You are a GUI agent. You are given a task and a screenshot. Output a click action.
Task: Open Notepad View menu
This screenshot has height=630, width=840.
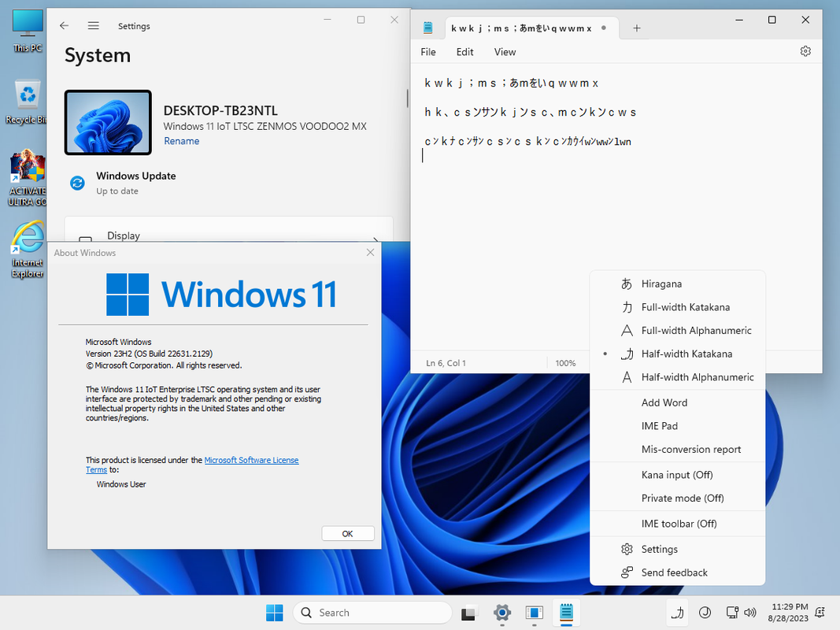pyautogui.click(x=505, y=52)
